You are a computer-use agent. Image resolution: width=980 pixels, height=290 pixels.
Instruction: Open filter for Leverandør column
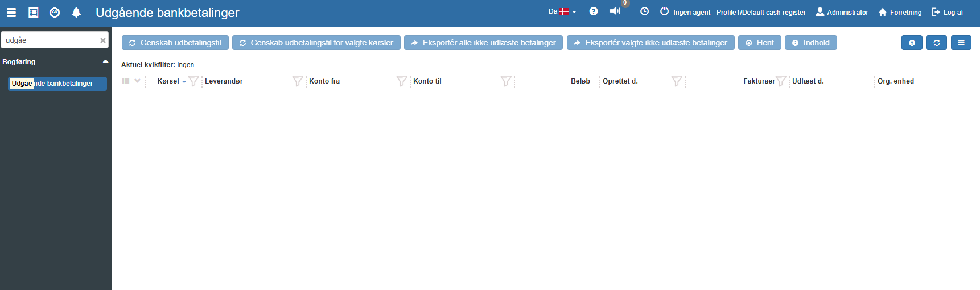tap(297, 81)
